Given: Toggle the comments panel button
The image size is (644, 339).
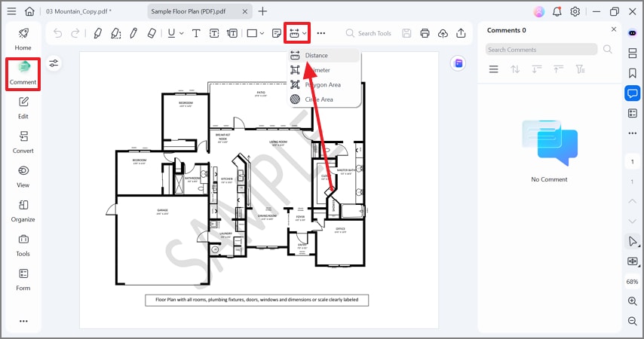Looking at the screenshot, I should [x=633, y=93].
